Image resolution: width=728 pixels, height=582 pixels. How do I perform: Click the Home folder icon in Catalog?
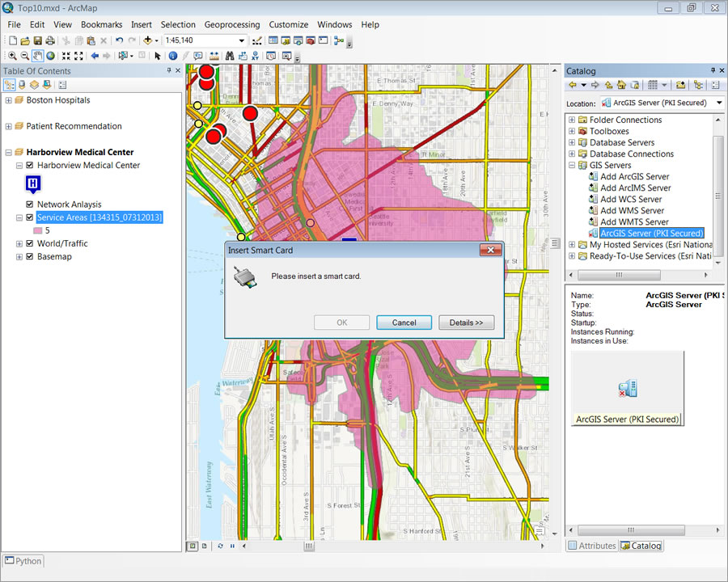[x=622, y=85]
